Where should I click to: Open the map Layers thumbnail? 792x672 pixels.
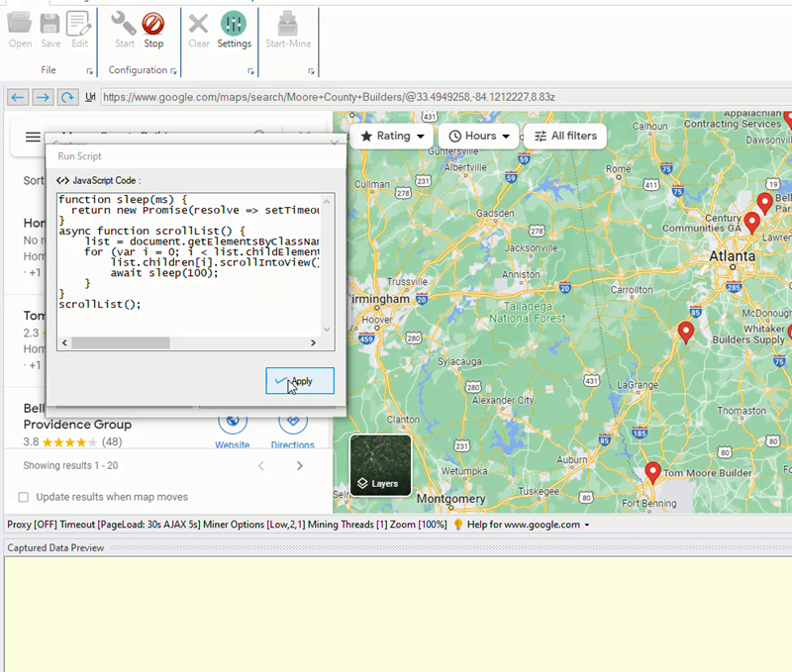pyautogui.click(x=380, y=465)
